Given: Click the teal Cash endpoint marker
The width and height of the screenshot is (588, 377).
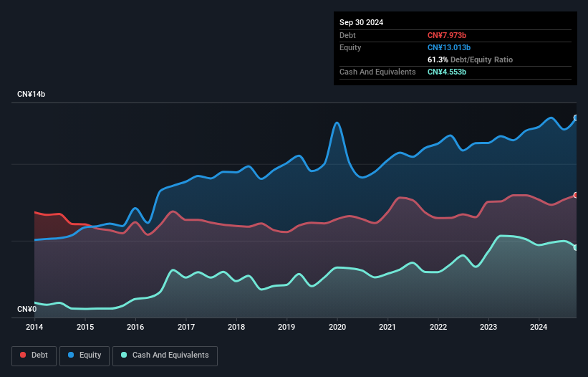Looking at the screenshot, I should click(576, 247).
